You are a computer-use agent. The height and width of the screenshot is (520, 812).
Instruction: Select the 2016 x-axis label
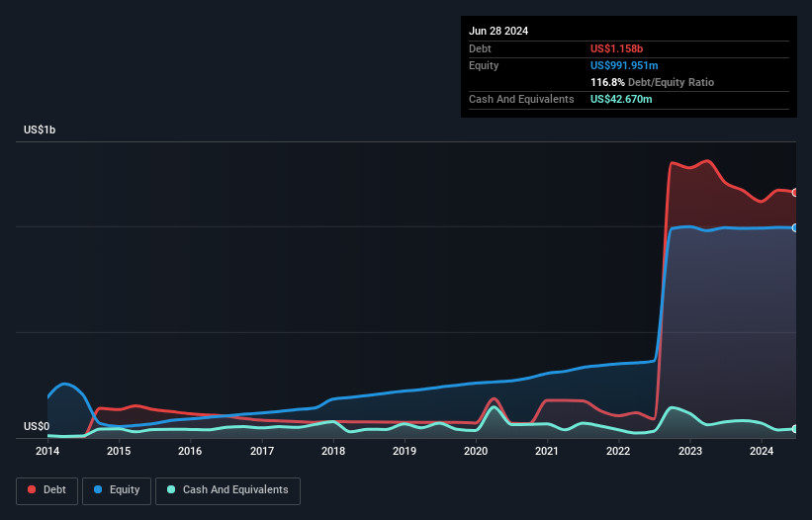tap(190, 451)
